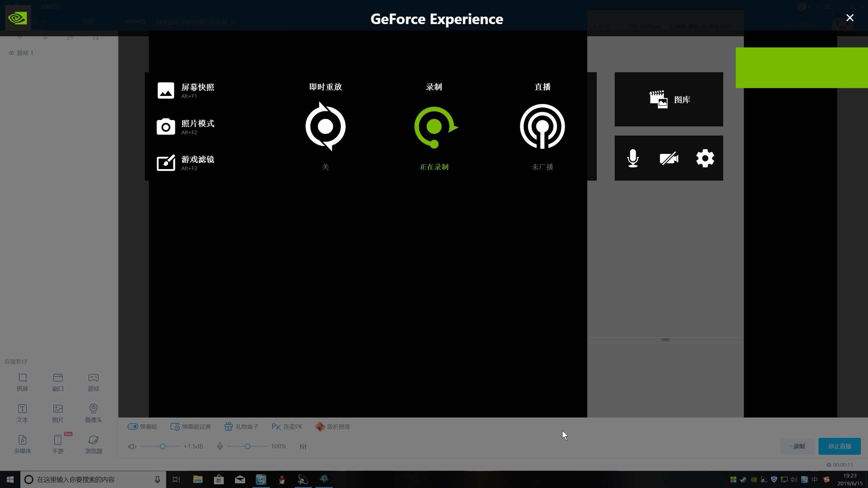Open the Gallery (图库) tile

[669, 99]
